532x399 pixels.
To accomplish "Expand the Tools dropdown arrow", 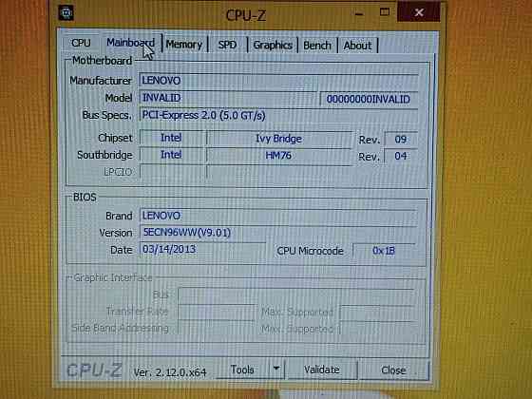I will [276, 369].
